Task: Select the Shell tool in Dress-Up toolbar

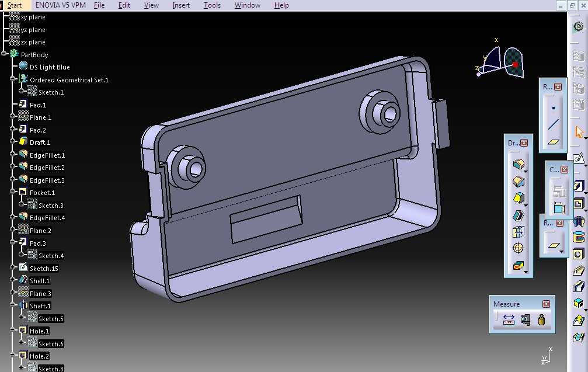Action: pyautogui.click(x=519, y=215)
